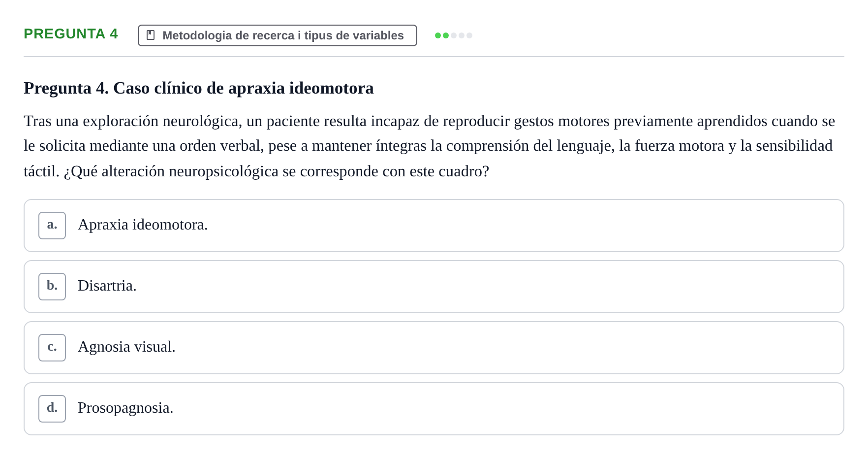The width and height of the screenshot is (868, 459).
Task: Click the first green difficulty dot
Action: click(x=438, y=35)
